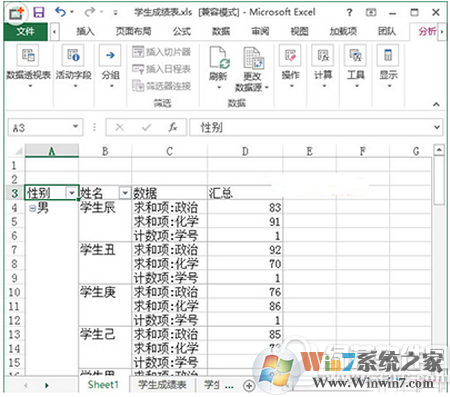Expand the formula bar with chevron
This screenshot has height=397, width=450.
(x=437, y=127)
